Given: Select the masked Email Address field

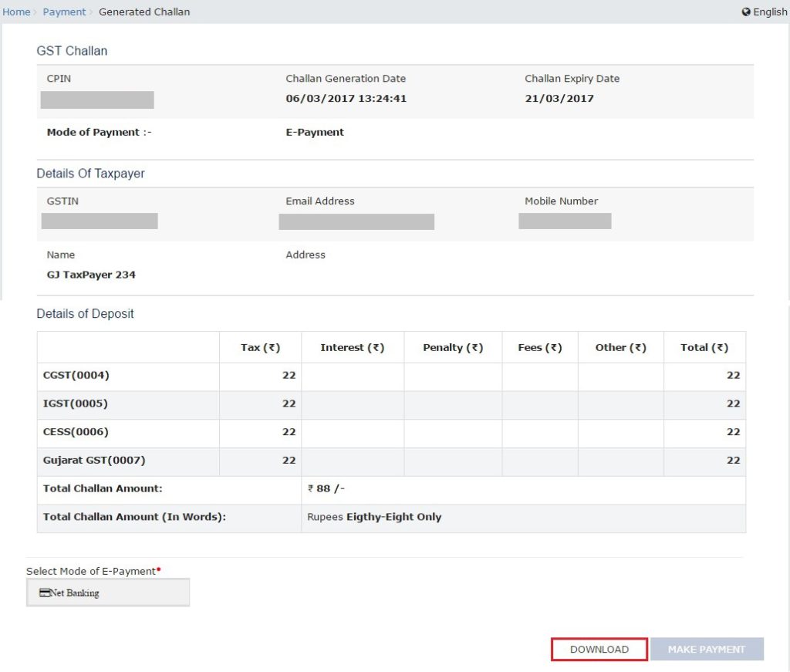Looking at the screenshot, I should (x=356, y=222).
